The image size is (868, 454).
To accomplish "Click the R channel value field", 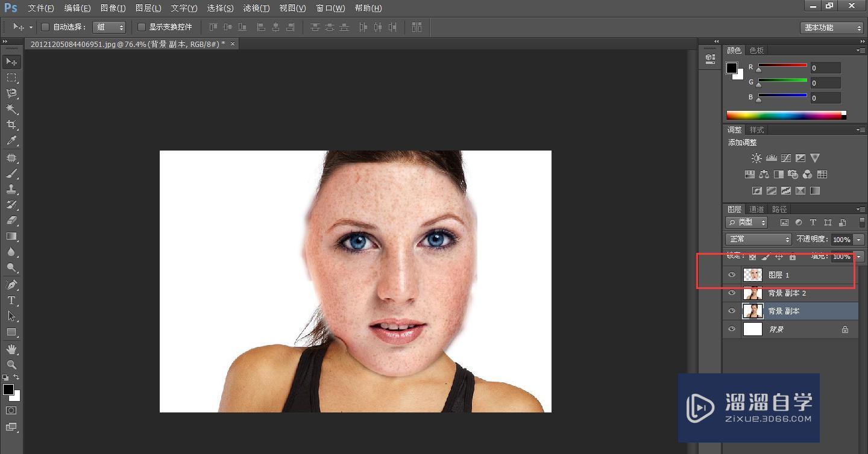I will (x=825, y=68).
